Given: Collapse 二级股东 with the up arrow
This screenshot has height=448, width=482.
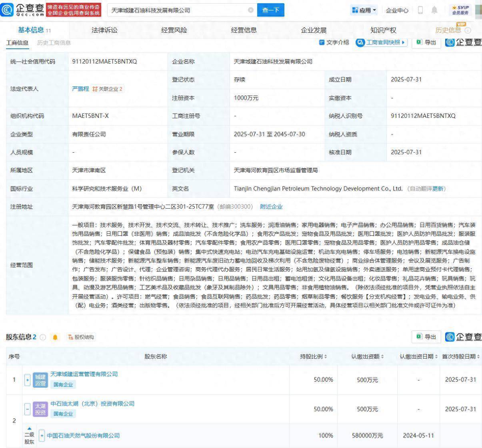Looking at the screenshot, I should pos(29,429).
